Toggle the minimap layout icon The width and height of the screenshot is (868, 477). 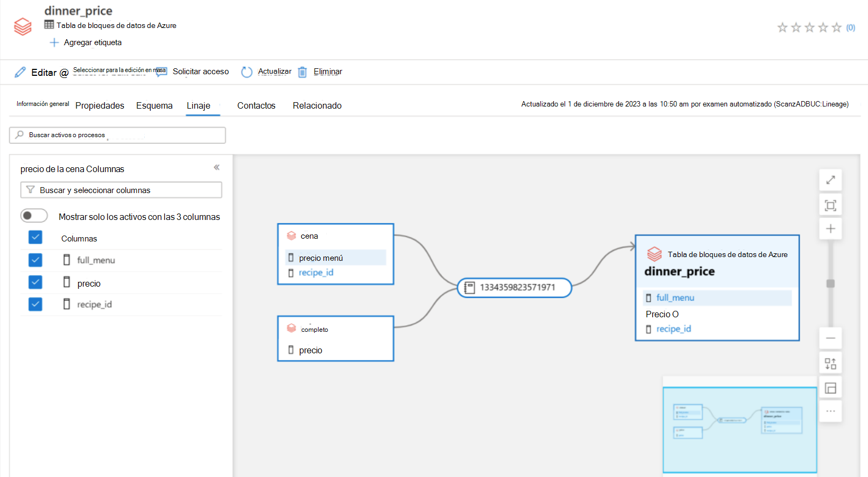830,388
